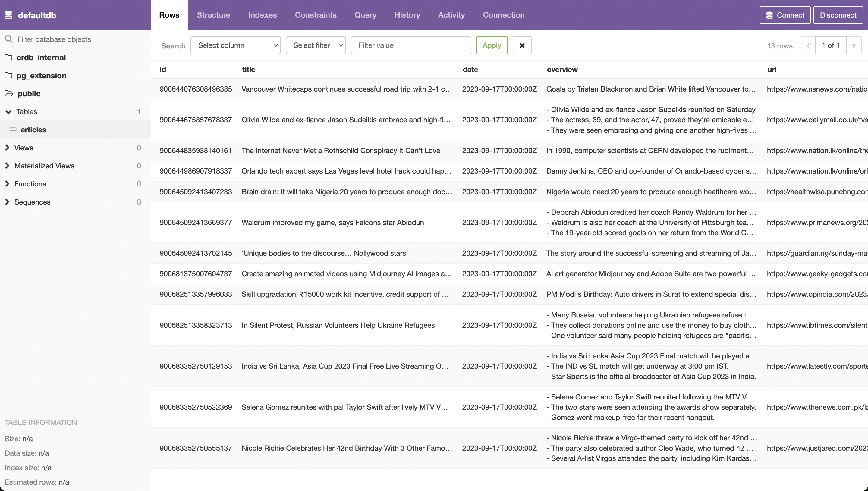The width and height of the screenshot is (868, 491).
Task: Click the search magnifier icon in sidebar
Action: pos(9,39)
